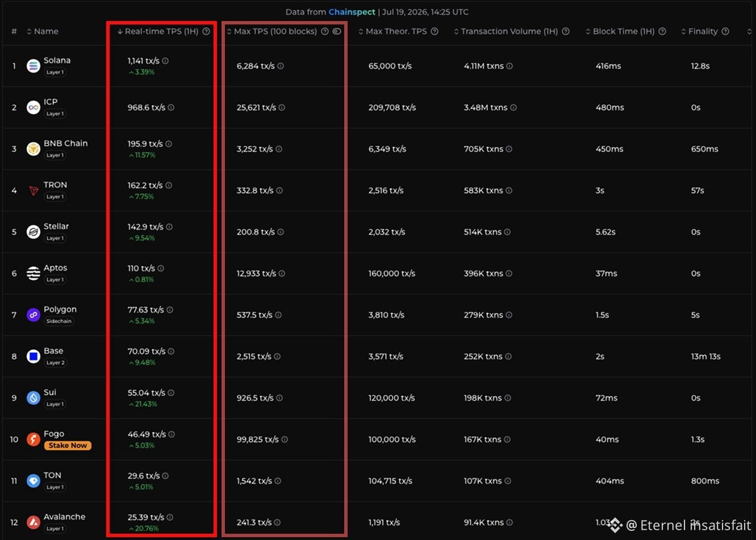Select the 57s finality value for TRON
Image resolution: width=756 pixels, height=540 pixels.
pos(698,190)
